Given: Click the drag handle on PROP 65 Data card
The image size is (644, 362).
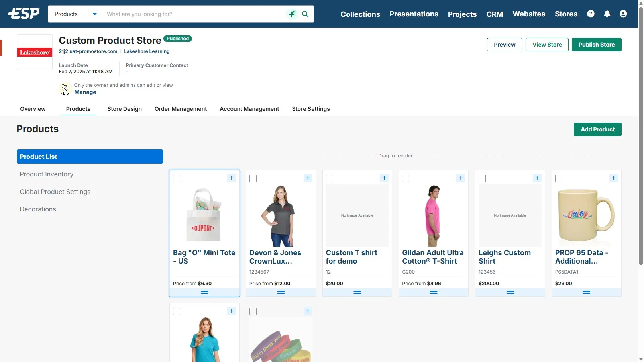Looking at the screenshot, I should click(587, 292).
